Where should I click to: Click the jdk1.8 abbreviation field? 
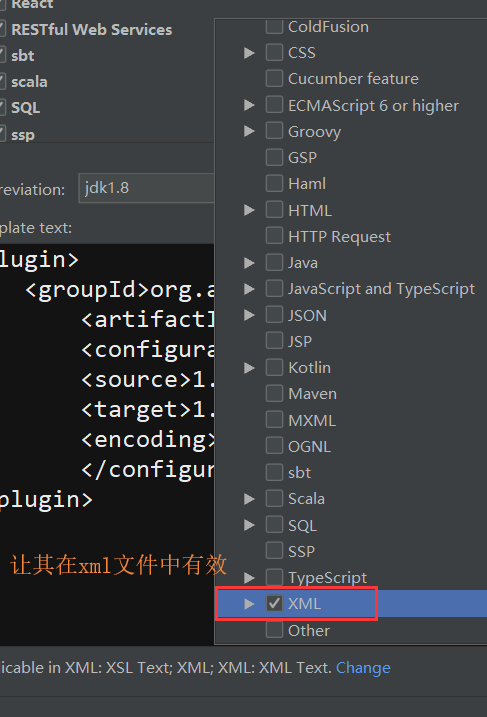pyautogui.click(x=146, y=188)
